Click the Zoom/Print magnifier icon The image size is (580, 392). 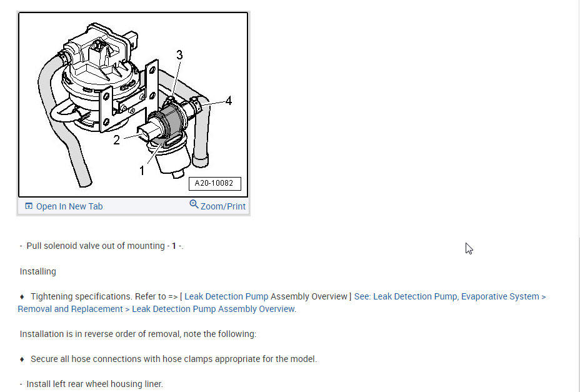point(194,204)
